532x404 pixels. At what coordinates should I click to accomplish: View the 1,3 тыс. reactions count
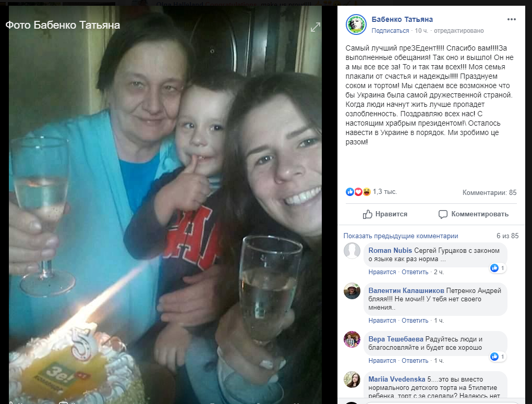pyautogui.click(x=385, y=192)
